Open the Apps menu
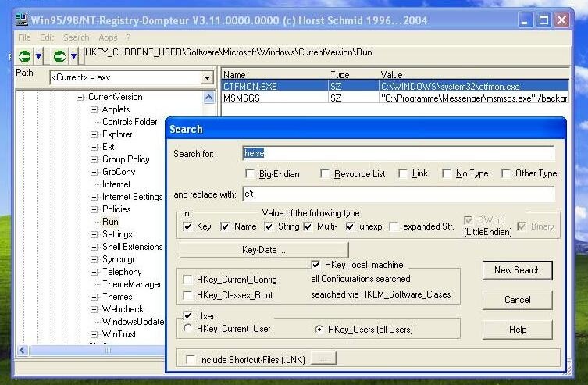 pos(108,37)
